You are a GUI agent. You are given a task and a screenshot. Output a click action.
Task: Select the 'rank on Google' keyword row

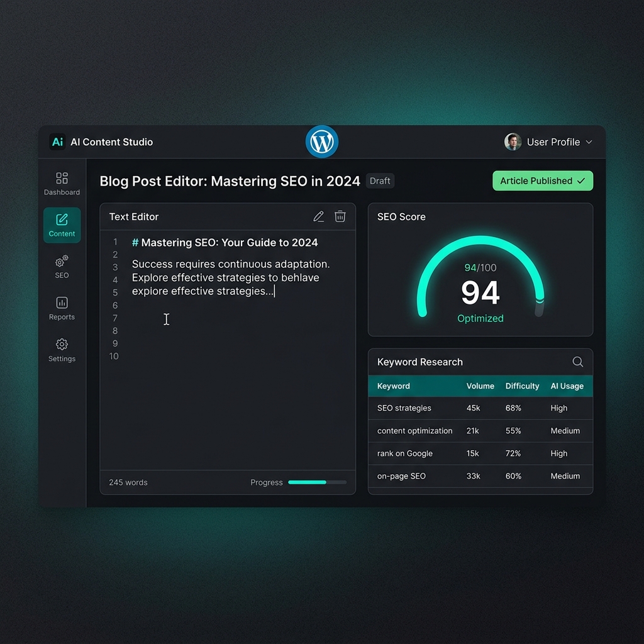[x=480, y=453]
